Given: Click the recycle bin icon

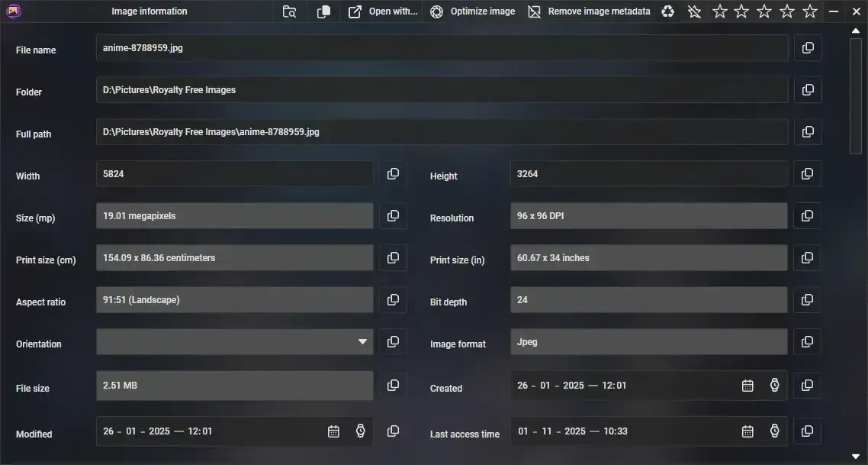Looking at the screenshot, I should [668, 11].
